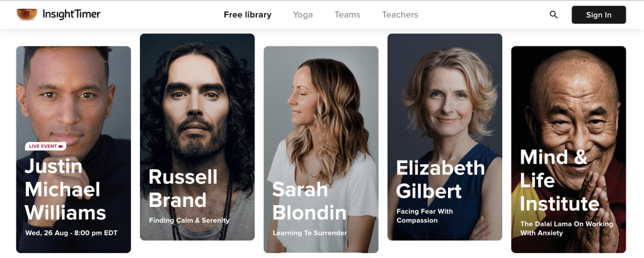Click the Wed, 26 Aug 8:00 pm EDT date
Image resolution: width=644 pixels, height=258 pixels.
71,233
